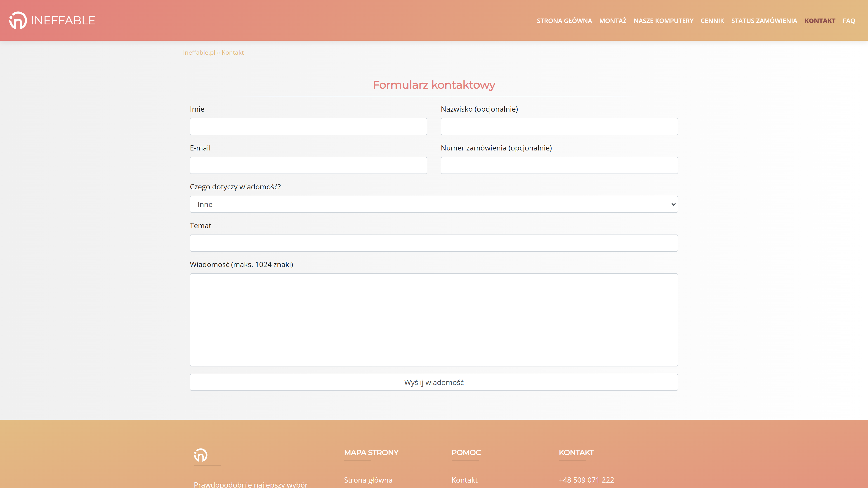Click the Temat text field
Image resolution: width=868 pixels, height=488 pixels.
coord(434,243)
